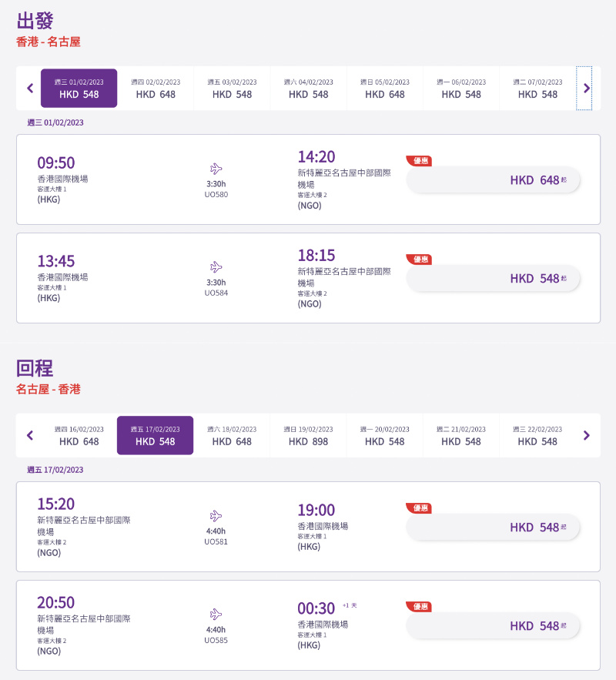Show earlier return dates with left arrow
This screenshot has width=616, height=680.
coord(30,435)
